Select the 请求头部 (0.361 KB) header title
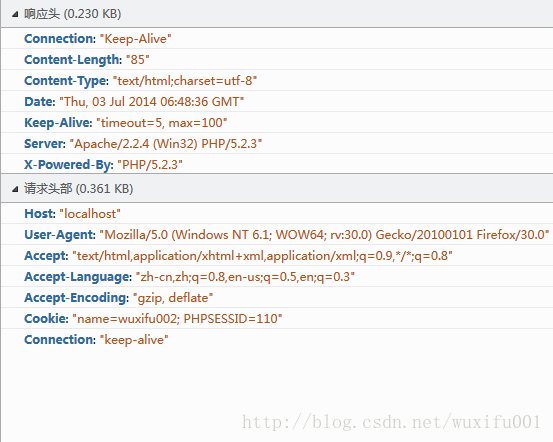Image resolution: width=553 pixels, height=442 pixels. 79,189
